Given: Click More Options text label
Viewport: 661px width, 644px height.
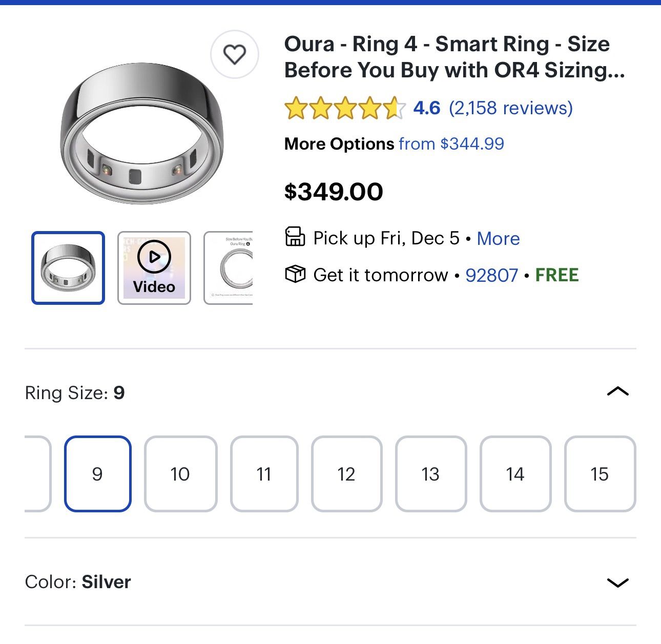Looking at the screenshot, I should [x=338, y=144].
